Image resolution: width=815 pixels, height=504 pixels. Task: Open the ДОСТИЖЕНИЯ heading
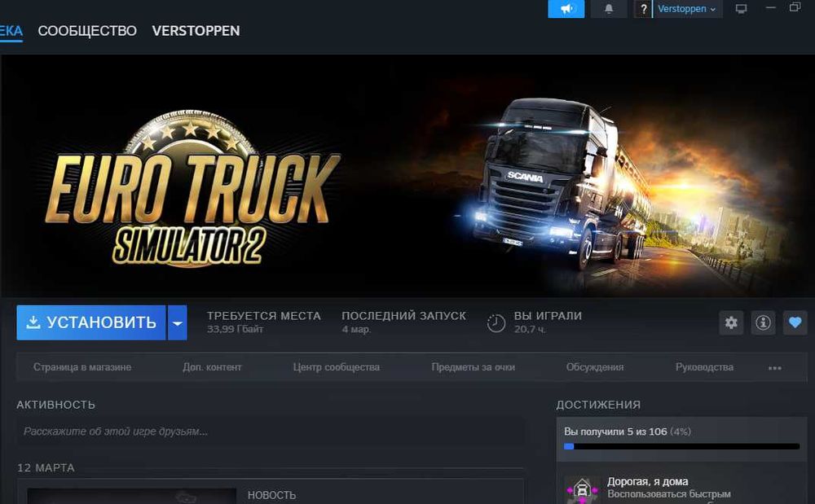click(x=598, y=405)
